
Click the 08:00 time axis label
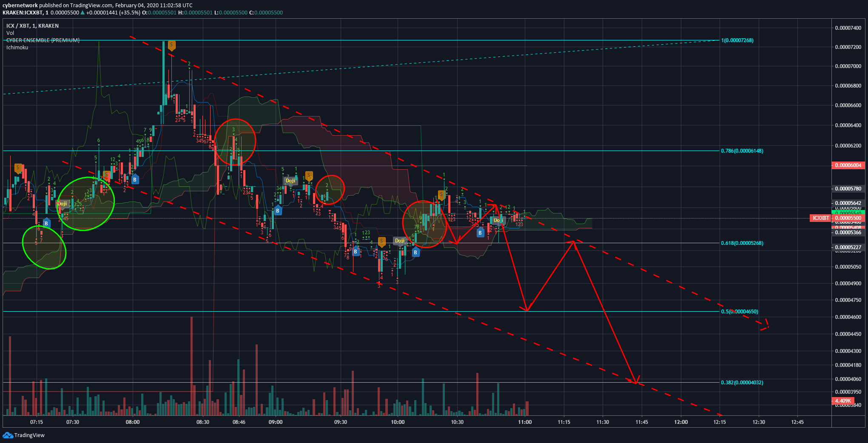(133, 422)
